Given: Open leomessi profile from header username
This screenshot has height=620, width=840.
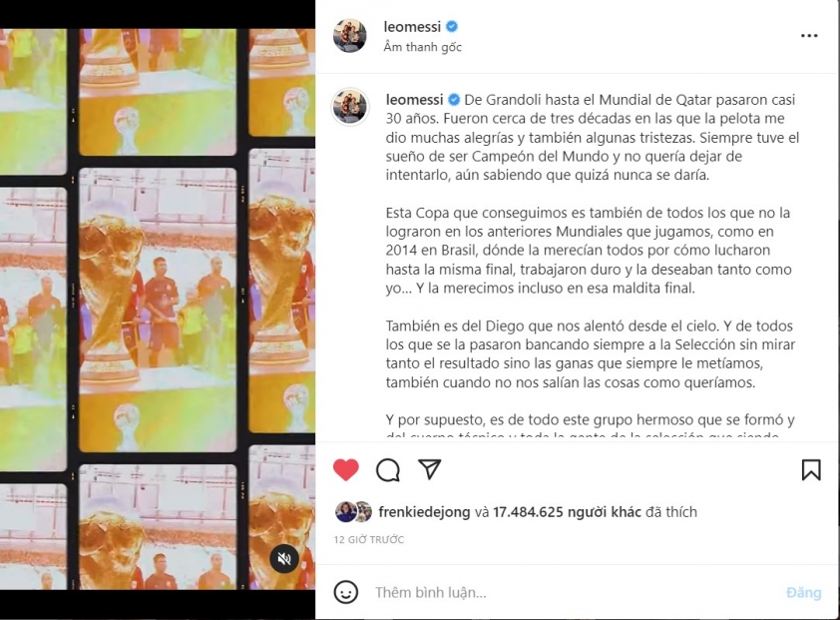Looking at the screenshot, I should click(x=412, y=26).
